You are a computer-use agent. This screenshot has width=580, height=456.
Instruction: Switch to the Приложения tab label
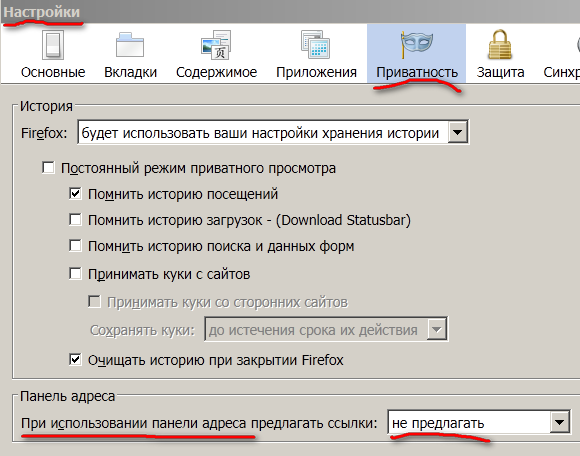click(316, 72)
